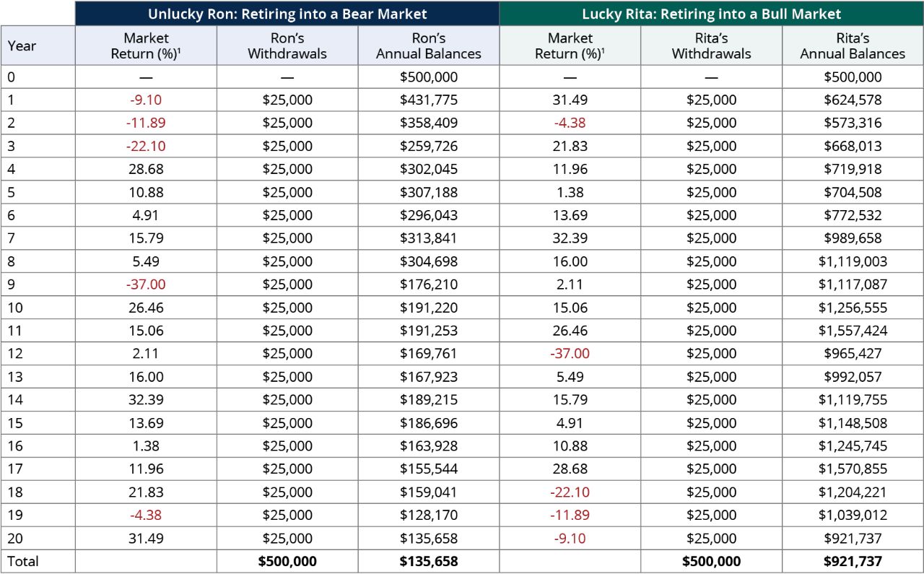Click Rita's balance $772,532
The height and width of the screenshot is (574, 924).
coord(853,215)
